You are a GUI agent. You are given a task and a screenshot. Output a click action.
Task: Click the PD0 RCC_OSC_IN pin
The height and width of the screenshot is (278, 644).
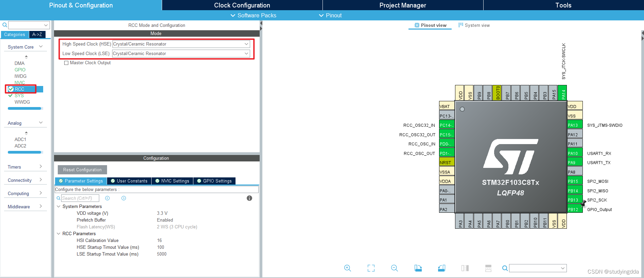pyautogui.click(x=447, y=144)
